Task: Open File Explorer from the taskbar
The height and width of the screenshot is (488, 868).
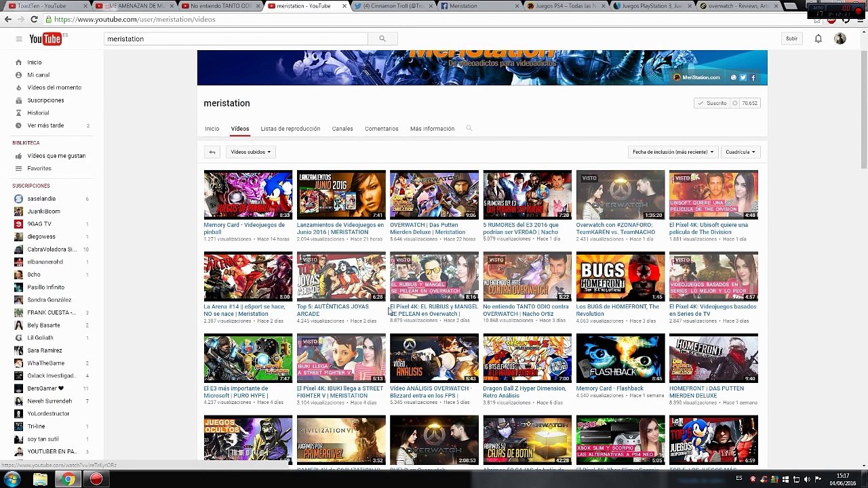Action: point(40,479)
